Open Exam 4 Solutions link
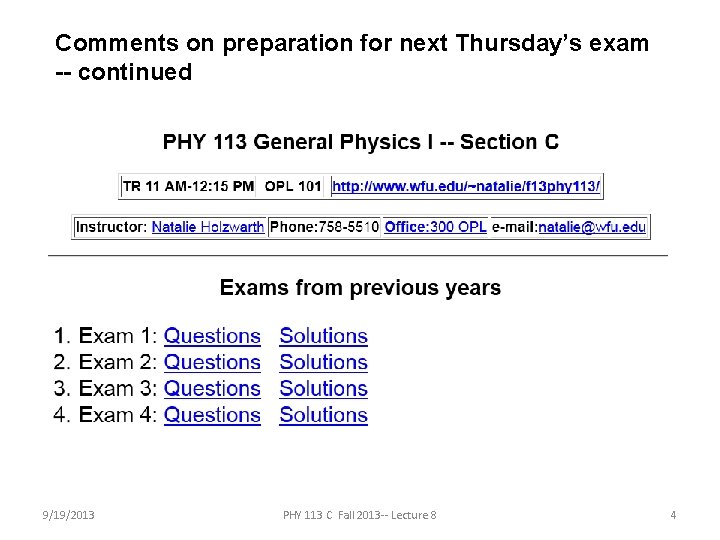Image resolution: width=720 pixels, height=540 pixels. click(324, 415)
